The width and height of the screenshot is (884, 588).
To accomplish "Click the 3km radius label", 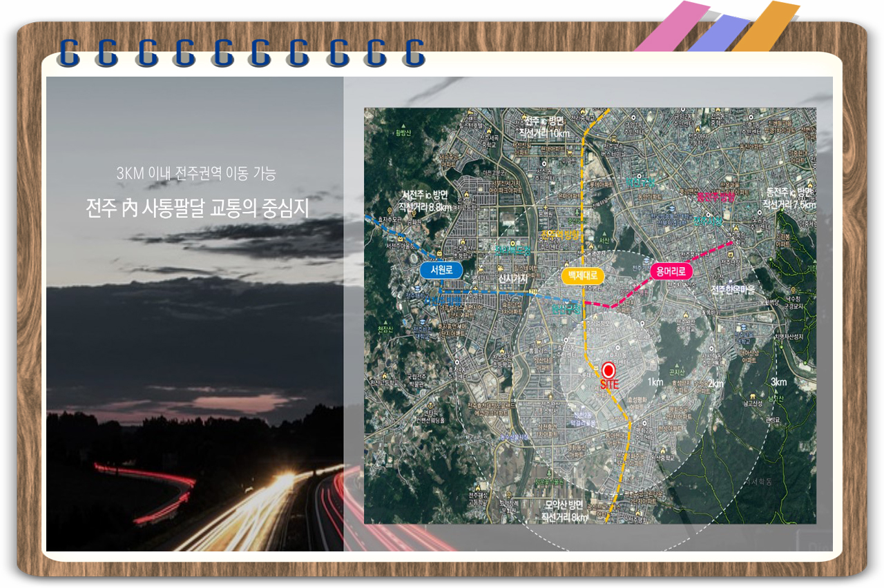I will coord(778,382).
